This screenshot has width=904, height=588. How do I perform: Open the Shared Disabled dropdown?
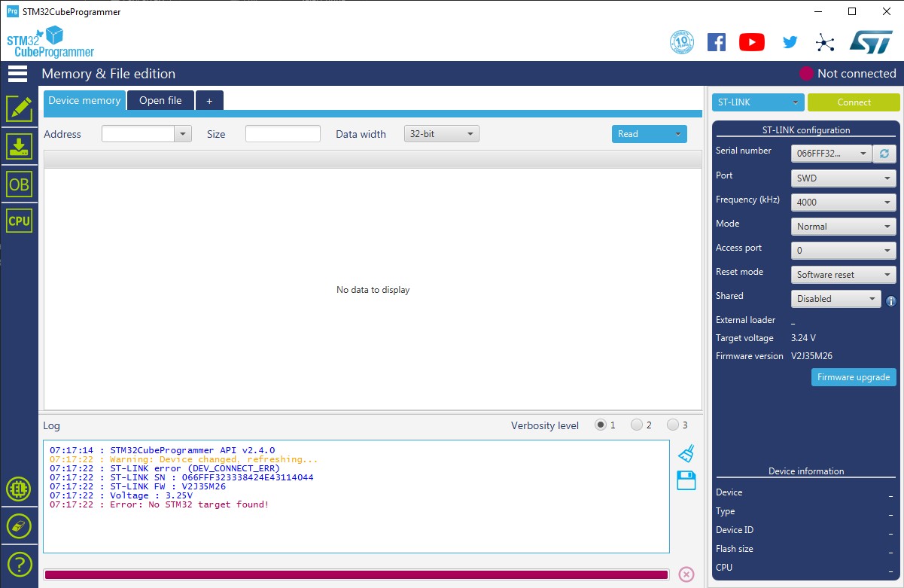[x=836, y=299]
